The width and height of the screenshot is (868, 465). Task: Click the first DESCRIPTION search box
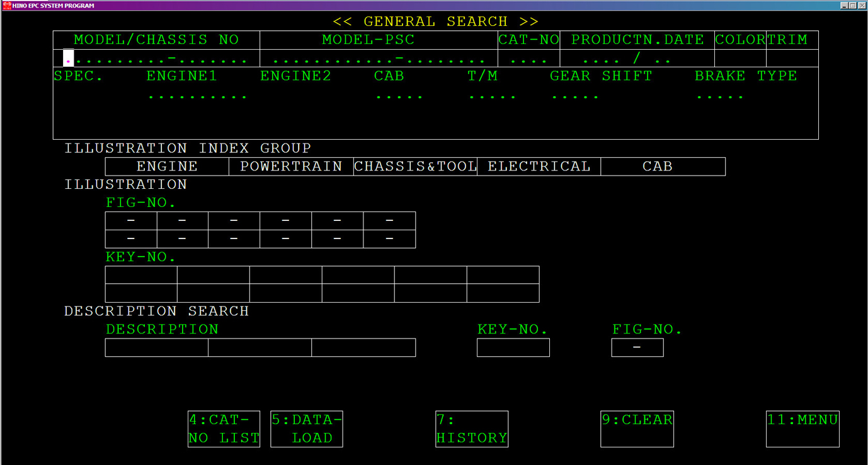click(156, 347)
